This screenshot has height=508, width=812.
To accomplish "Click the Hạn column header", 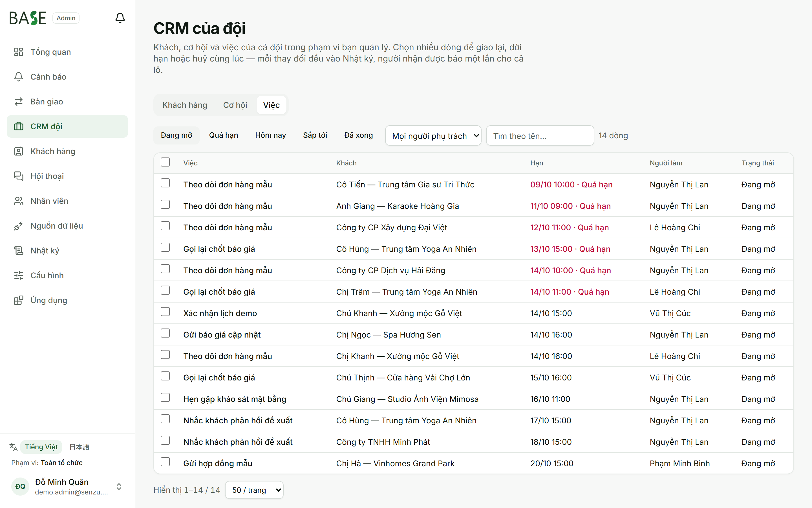I will (537, 163).
